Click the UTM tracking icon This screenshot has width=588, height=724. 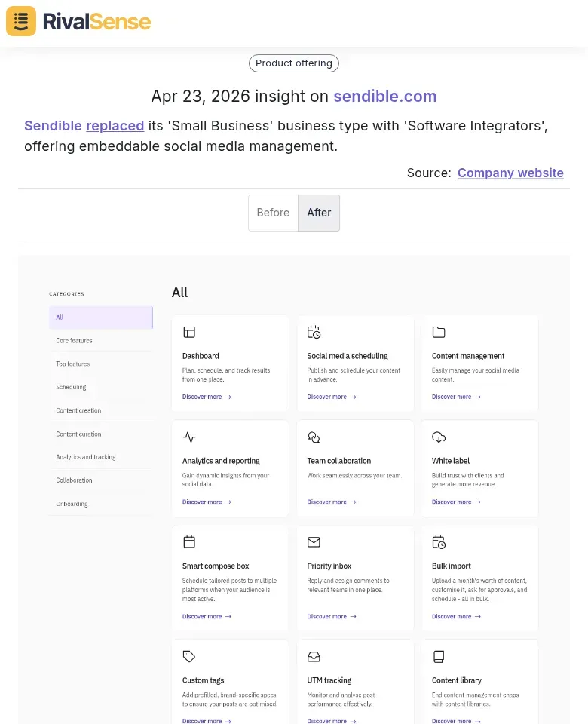pyautogui.click(x=314, y=656)
